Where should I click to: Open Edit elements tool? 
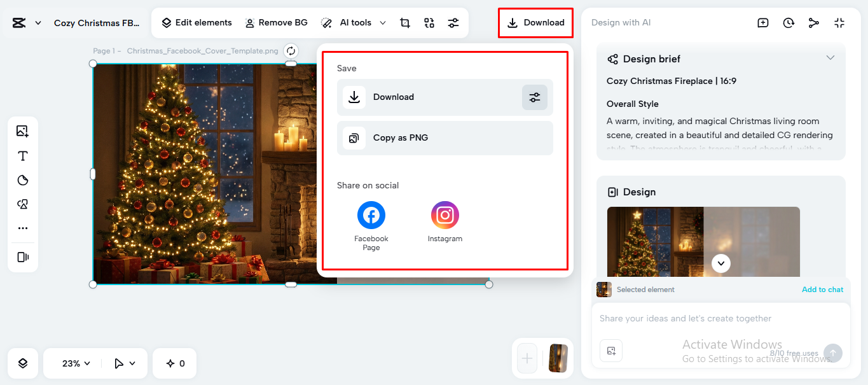click(196, 22)
